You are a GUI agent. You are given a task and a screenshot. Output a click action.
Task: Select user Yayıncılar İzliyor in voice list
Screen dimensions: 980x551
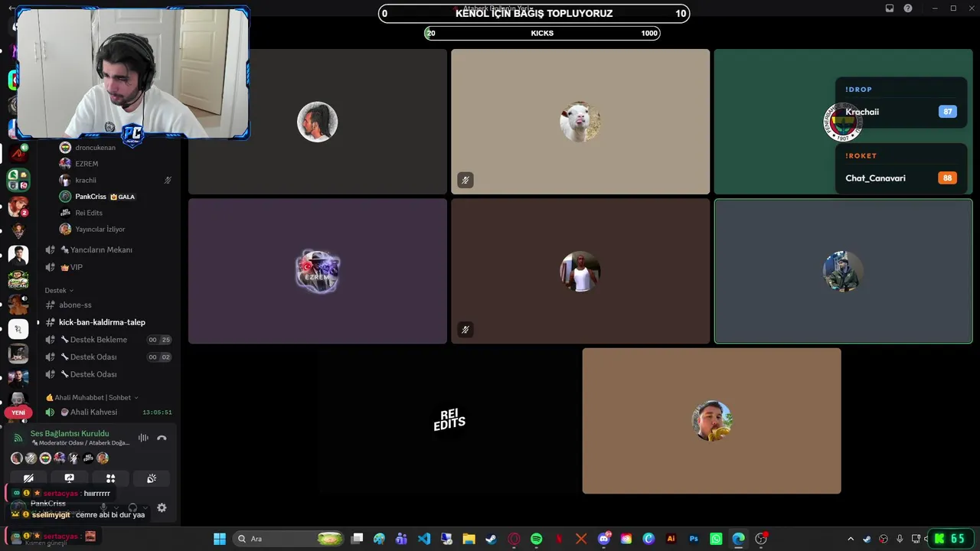(x=115, y=229)
